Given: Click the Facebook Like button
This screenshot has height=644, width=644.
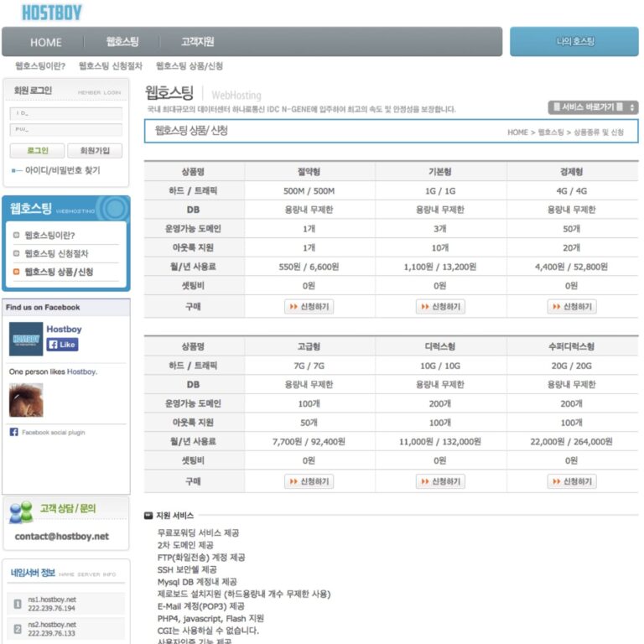Looking at the screenshot, I should [62, 345].
